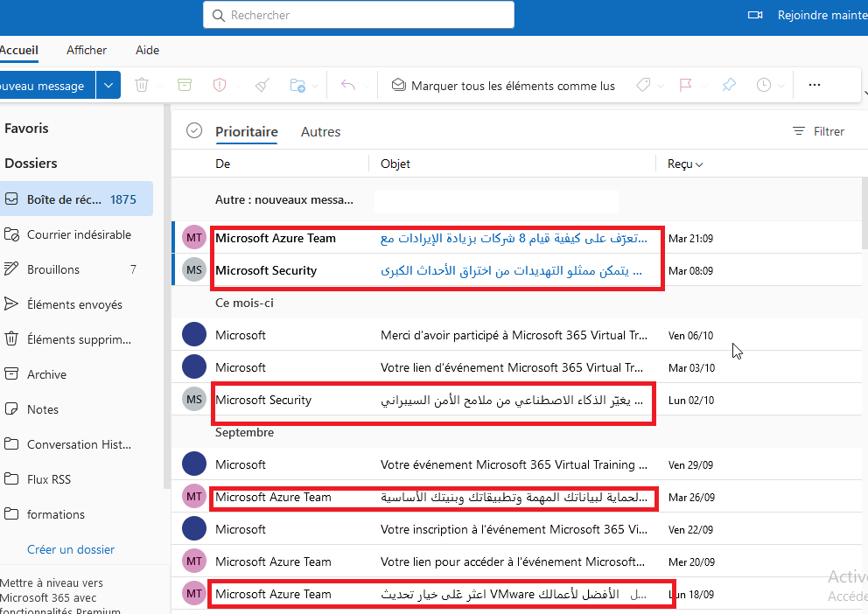Click the sweep broom icon
This screenshot has width=868, height=614.
point(262,85)
